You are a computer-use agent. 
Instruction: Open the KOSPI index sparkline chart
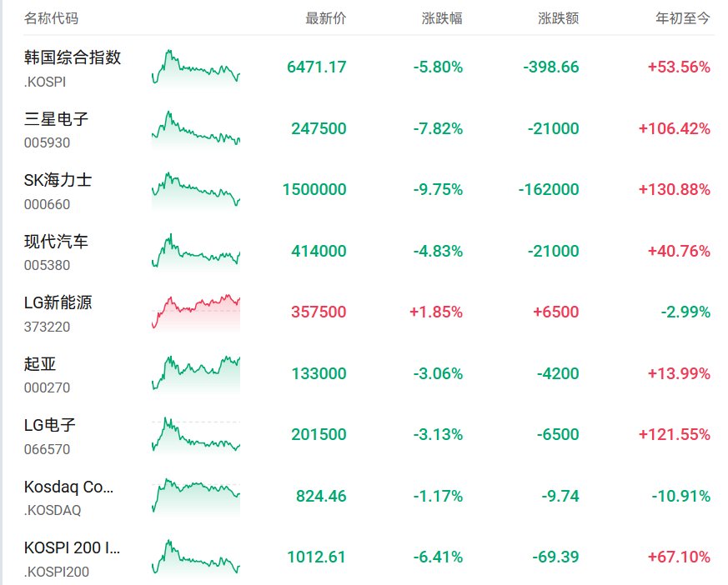pyautogui.click(x=196, y=67)
